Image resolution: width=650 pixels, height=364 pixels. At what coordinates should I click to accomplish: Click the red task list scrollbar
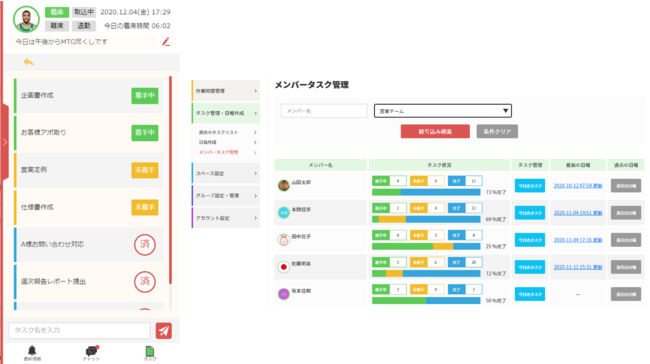click(x=170, y=180)
